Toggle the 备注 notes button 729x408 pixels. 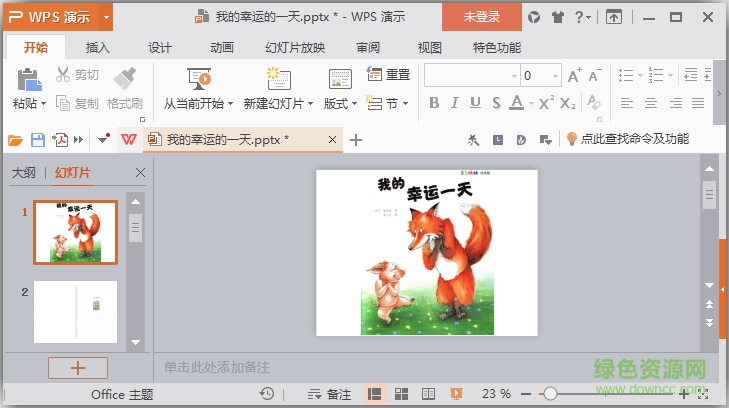[x=330, y=395]
